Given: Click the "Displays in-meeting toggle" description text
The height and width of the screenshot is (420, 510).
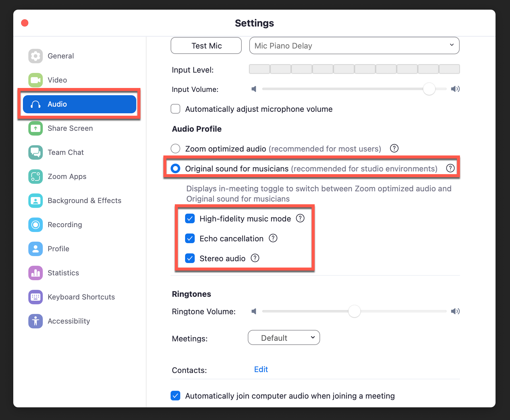Looking at the screenshot, I should point(319,194).
